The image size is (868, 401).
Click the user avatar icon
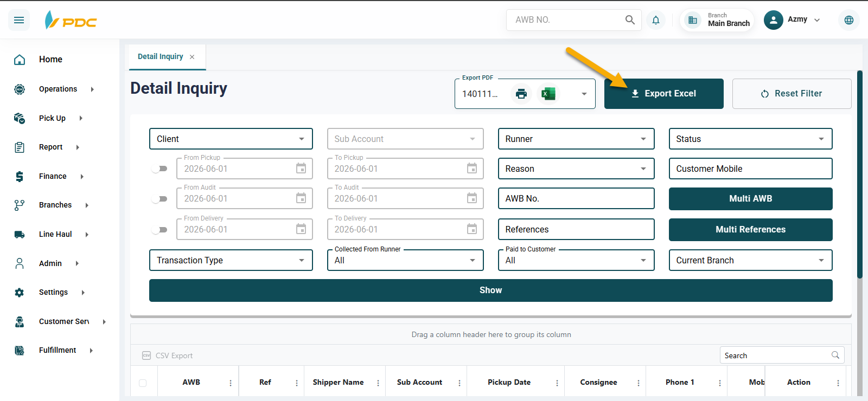(774, 20)
